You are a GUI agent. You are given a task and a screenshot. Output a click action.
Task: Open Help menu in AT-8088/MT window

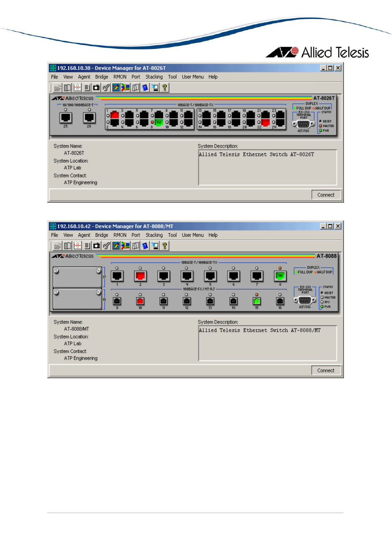tap(213, 235)
